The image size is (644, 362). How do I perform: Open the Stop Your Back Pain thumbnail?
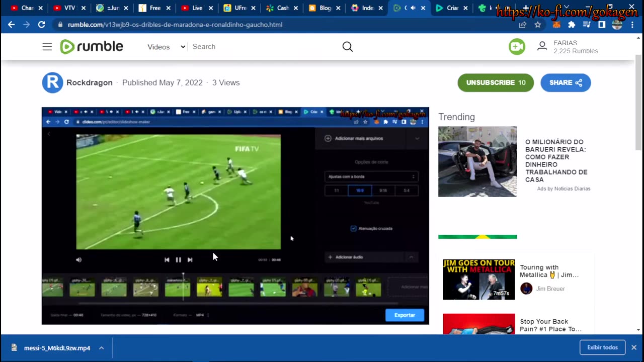point(479,324)
